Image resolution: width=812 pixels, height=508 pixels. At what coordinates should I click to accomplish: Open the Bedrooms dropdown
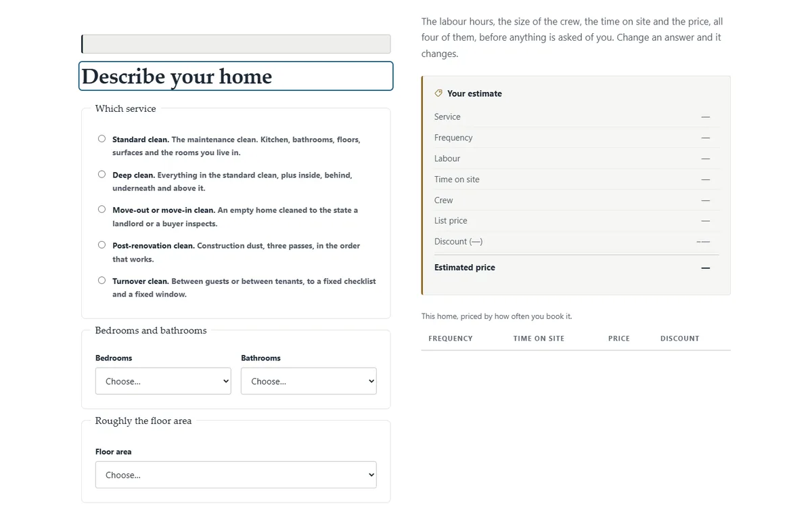coord(163,381)
